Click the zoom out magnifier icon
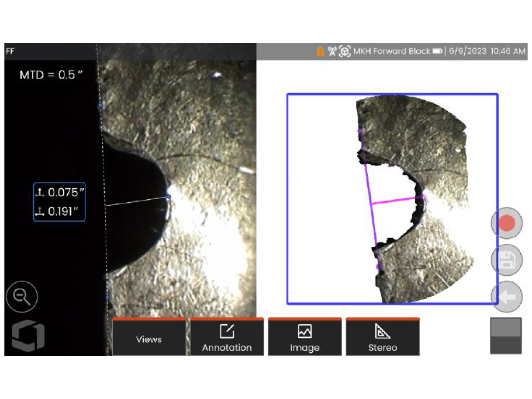Viewport: 532px width, 399px height. pos(22,297)
